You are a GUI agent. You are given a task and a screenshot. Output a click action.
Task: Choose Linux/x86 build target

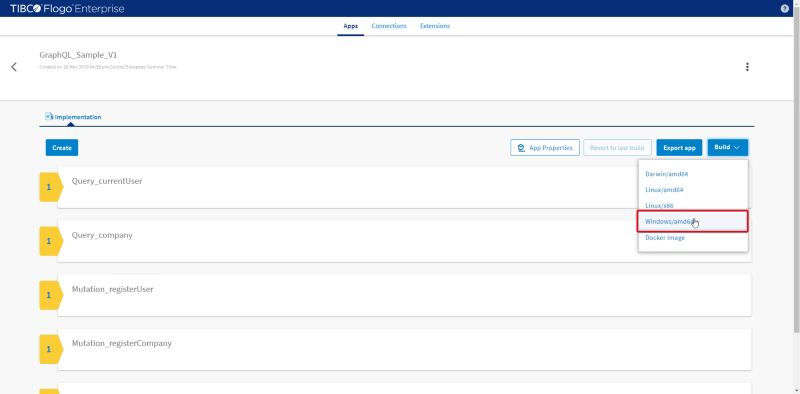tap(693, 206)
